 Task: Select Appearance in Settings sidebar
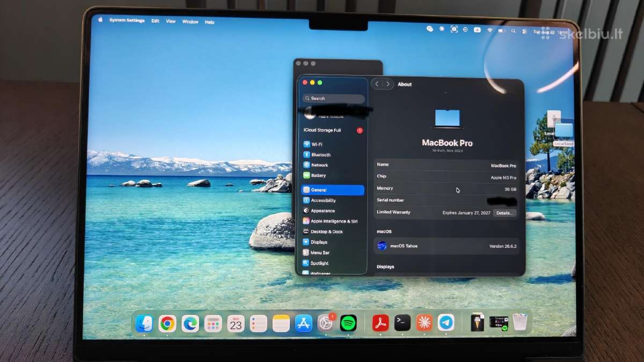[333, 211]
